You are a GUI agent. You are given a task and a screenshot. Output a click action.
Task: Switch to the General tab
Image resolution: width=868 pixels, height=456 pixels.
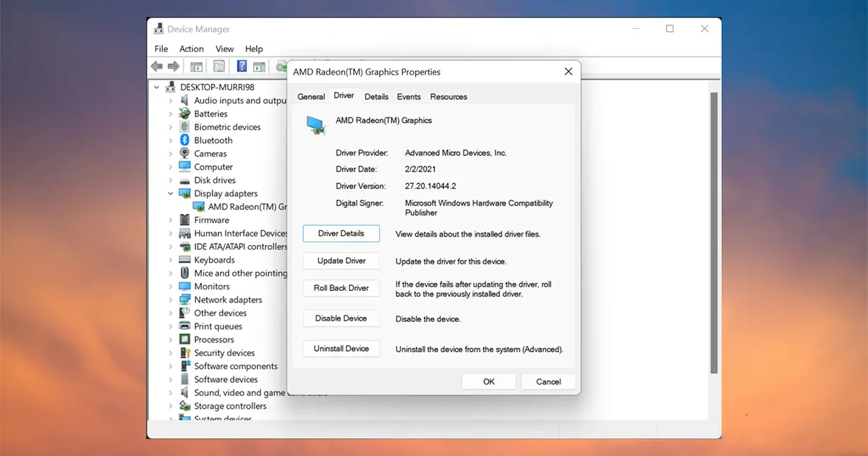coord(311,97)
